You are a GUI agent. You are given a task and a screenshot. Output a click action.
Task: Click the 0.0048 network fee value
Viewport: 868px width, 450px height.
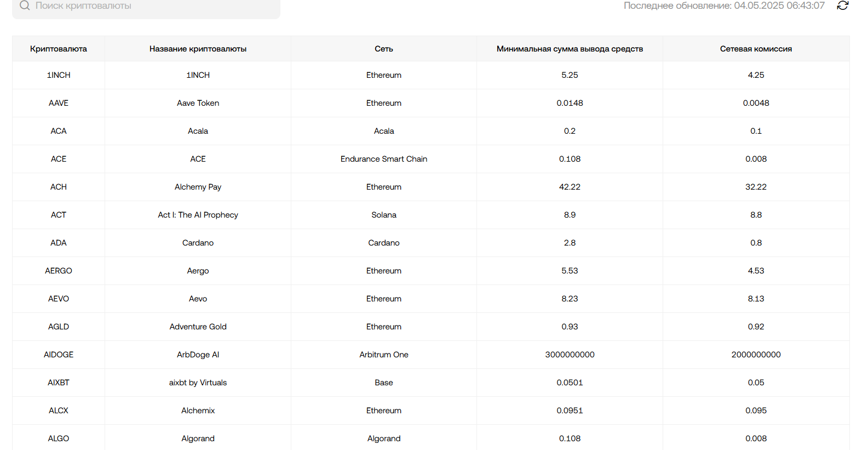tap(756, 103)
